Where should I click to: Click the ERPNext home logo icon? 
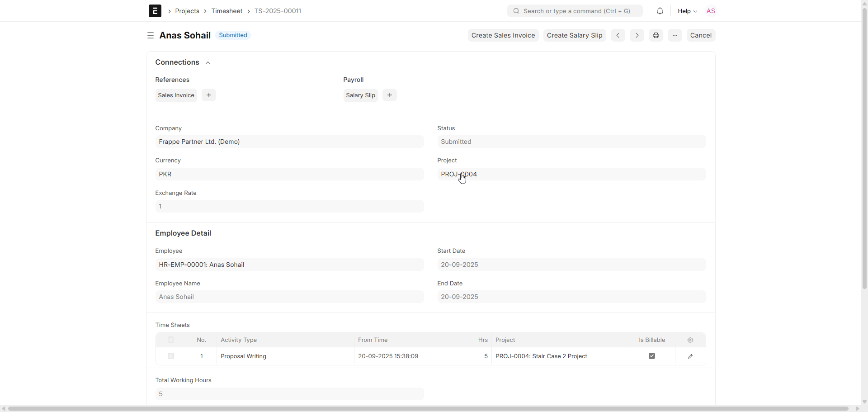point(155,11)
